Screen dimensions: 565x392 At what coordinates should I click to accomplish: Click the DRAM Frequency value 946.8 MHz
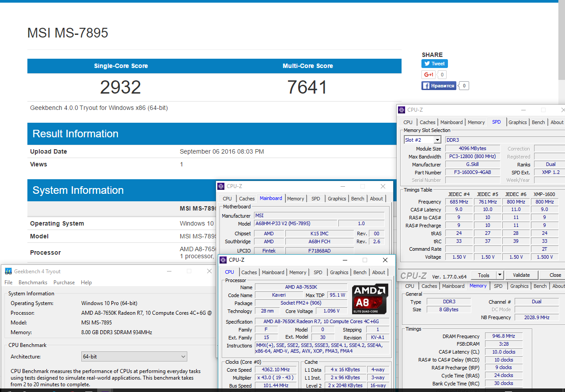(x=504, y=336)
